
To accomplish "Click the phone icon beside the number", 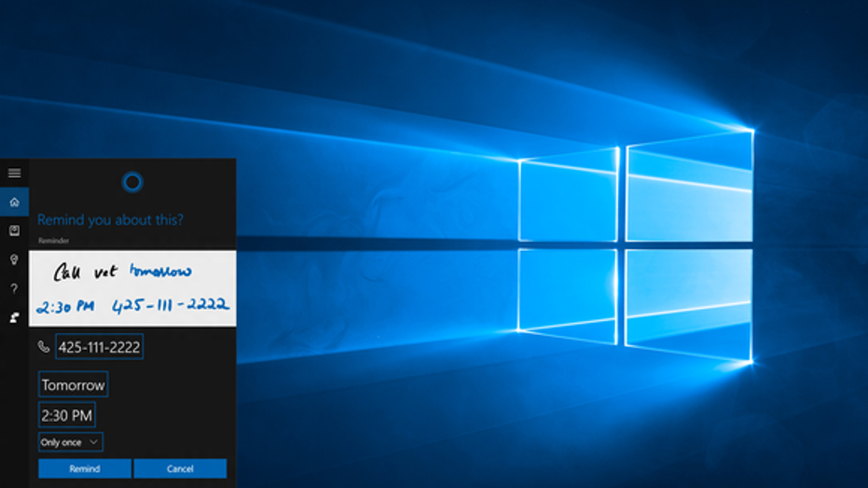I will [x=44, y=347].
